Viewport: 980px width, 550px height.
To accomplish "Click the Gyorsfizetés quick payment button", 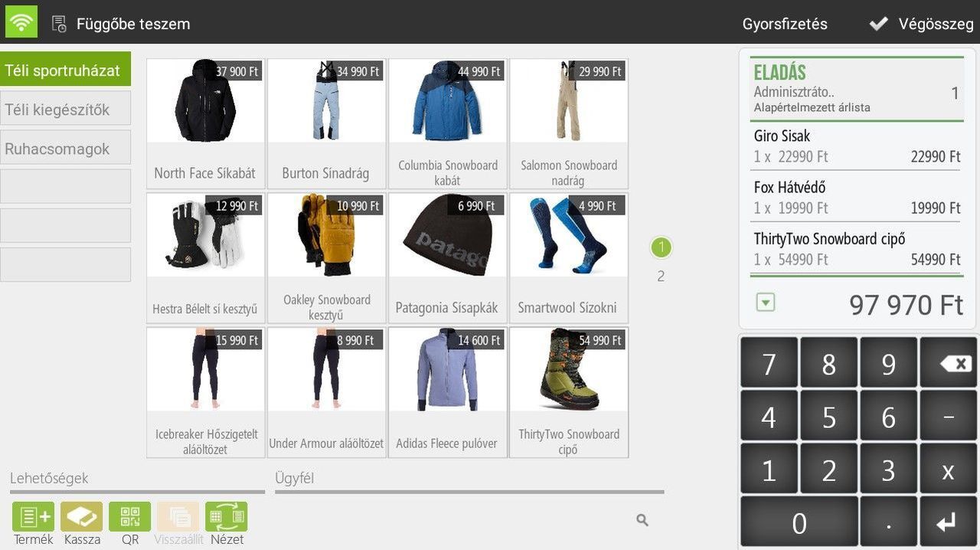I will 785,24.
